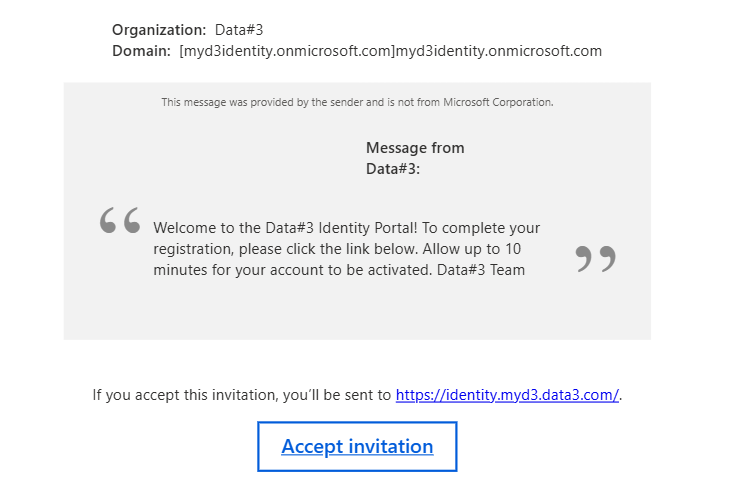The image size is (747, 498).
Task: Click the closing quotation mark icon
Action: 595,259
